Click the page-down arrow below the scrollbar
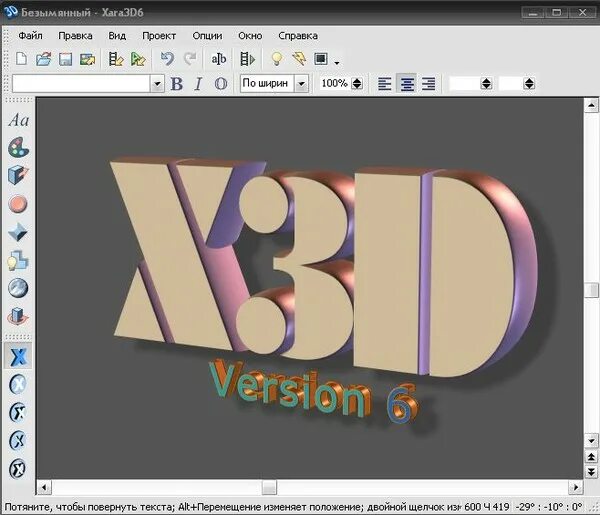Image resolution: width=600 pixels, height=515 pixels. point(591,471)
